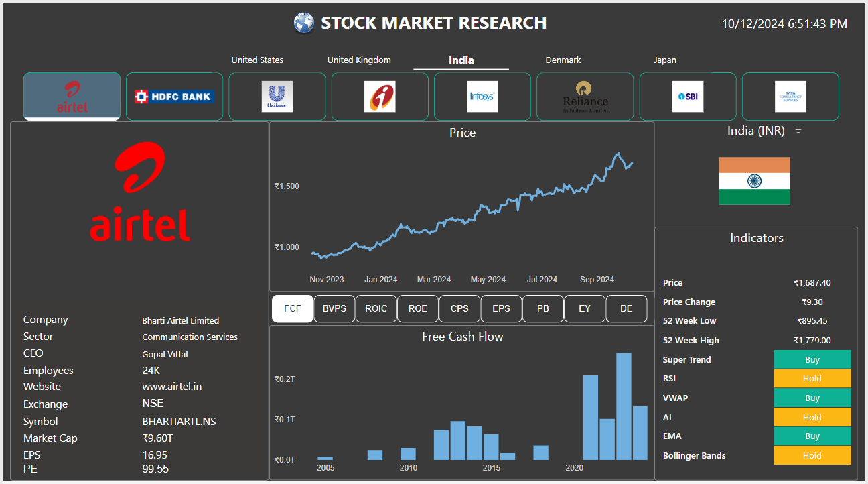Click the Super Trend Buy indicator
The width and height of the screenshot is (868, 484).
812,359
